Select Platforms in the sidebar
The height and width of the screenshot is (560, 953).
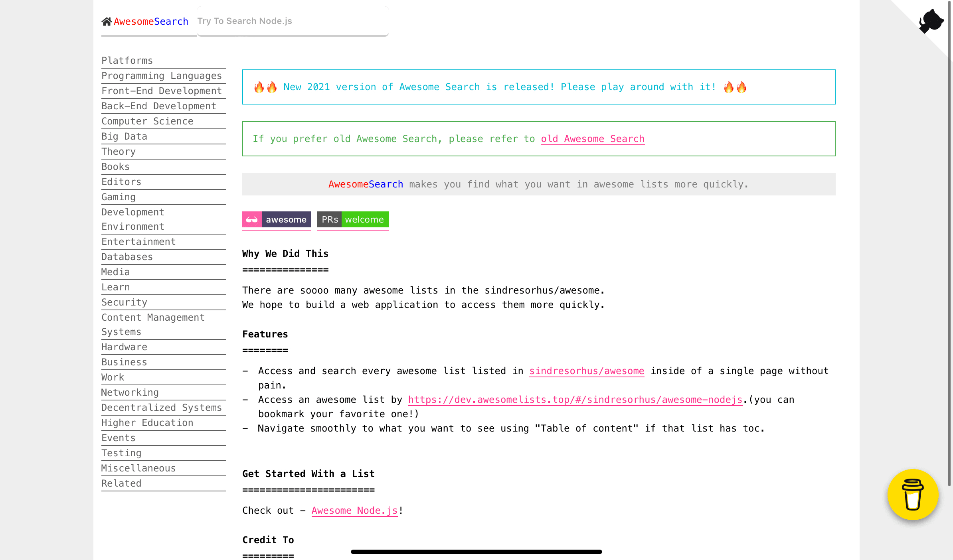coord(164,61)
